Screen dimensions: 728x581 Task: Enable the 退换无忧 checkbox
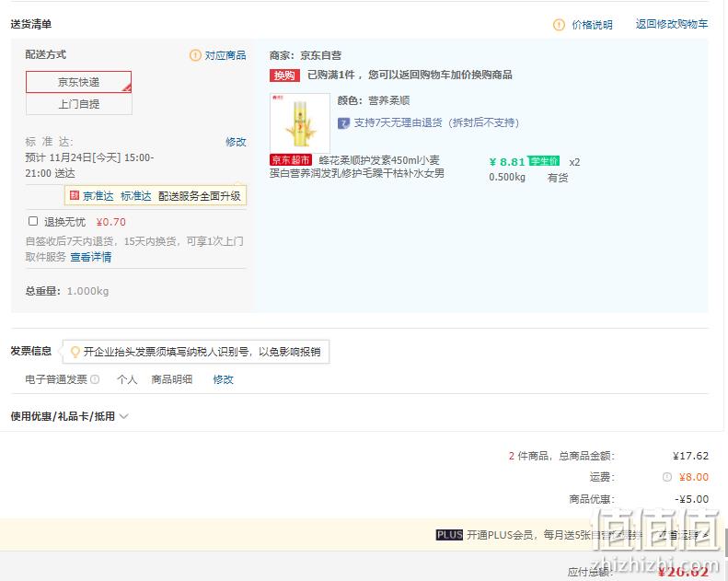click(x=33, y=221)
